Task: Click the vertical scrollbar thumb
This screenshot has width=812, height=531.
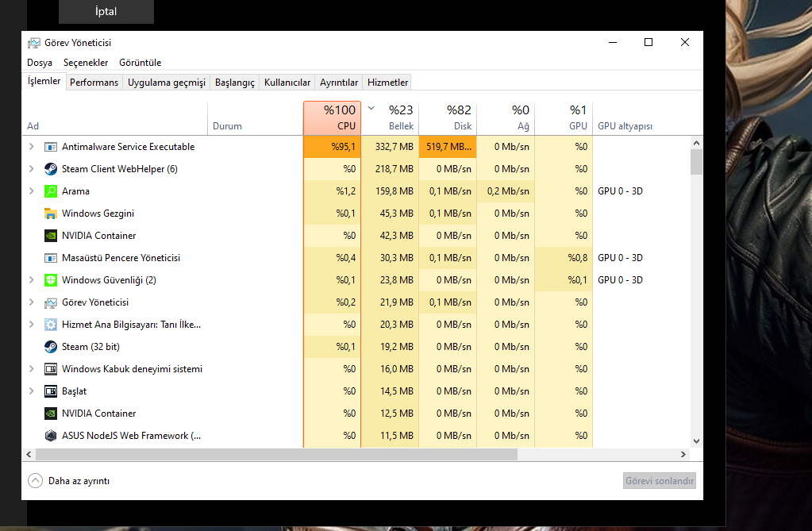Action: tap(697, 162)
